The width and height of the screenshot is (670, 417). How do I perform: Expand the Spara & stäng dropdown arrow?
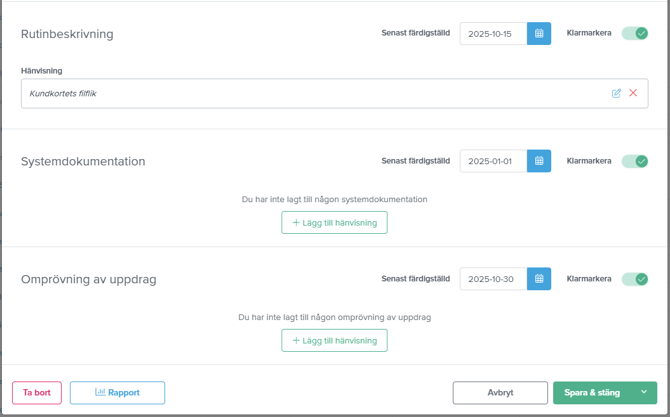644,393
